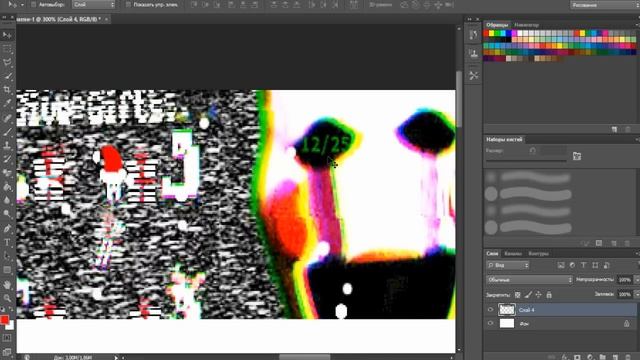This screenshot has width=640, height=360.
Task: Select the Move tool in the toolbox
Action: [x=7, y=35]
